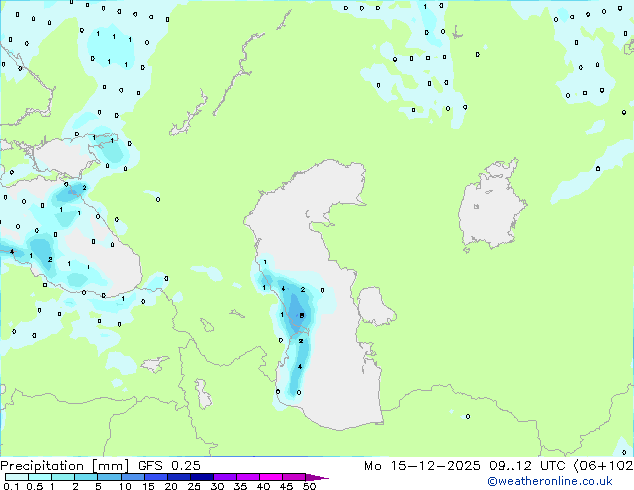Pick the 25–30 mm dark blue swatch
634x490 pixels.
[201, 477]
